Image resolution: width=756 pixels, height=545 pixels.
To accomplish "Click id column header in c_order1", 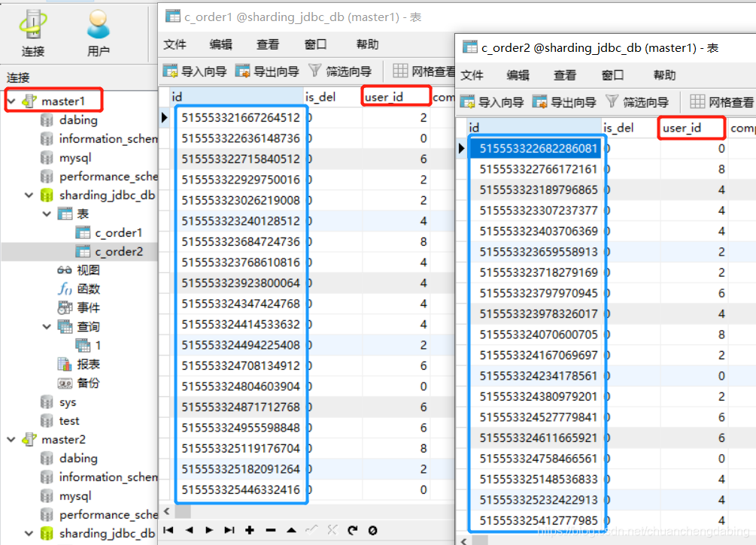I will (x=236, y=97).
